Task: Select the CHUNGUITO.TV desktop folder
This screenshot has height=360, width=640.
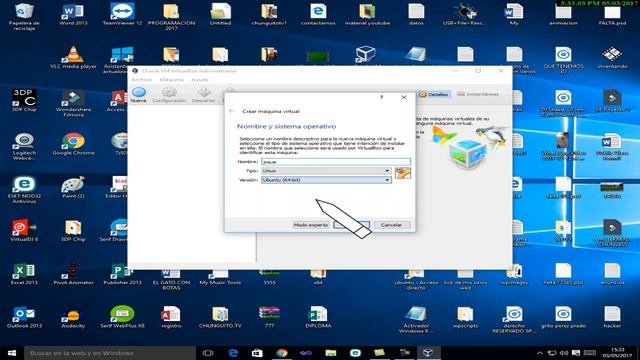Action: click(x=220, y=317)
